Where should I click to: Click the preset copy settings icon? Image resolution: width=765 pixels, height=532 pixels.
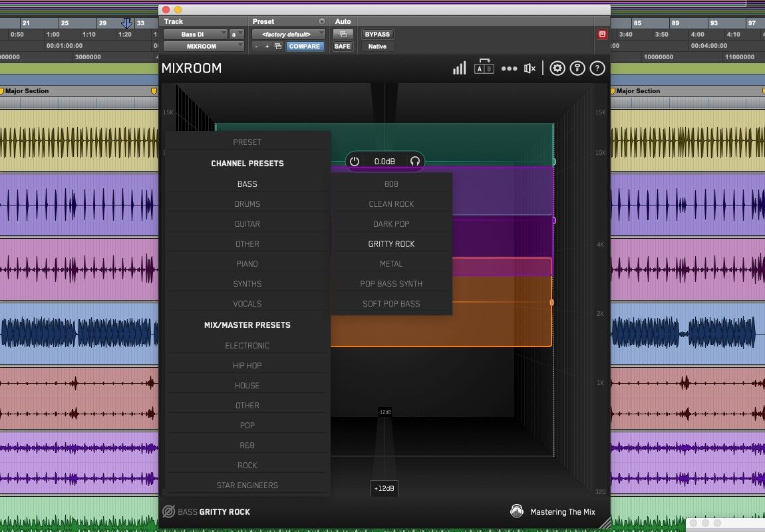278,47
